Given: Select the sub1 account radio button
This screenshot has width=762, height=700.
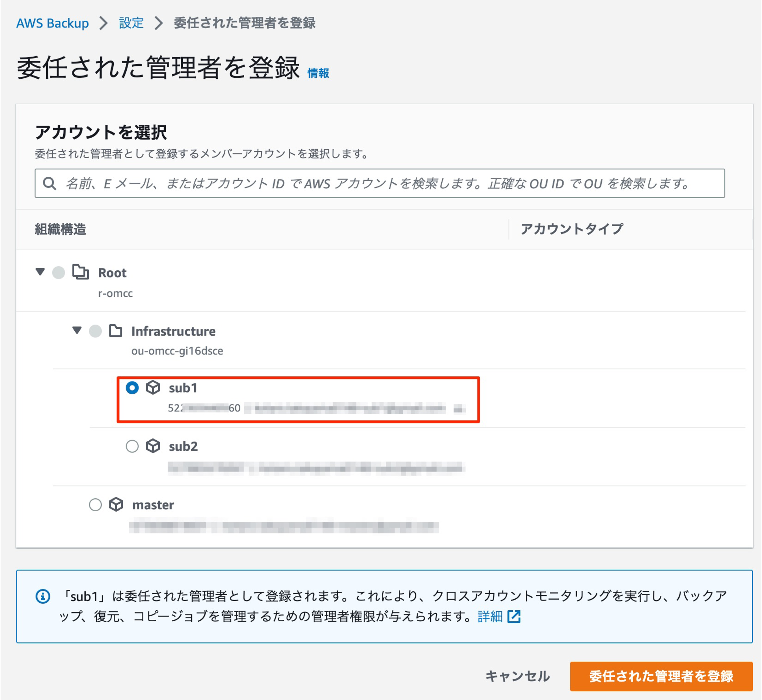Looking at the screenshot, I should (x=132, y=388).
